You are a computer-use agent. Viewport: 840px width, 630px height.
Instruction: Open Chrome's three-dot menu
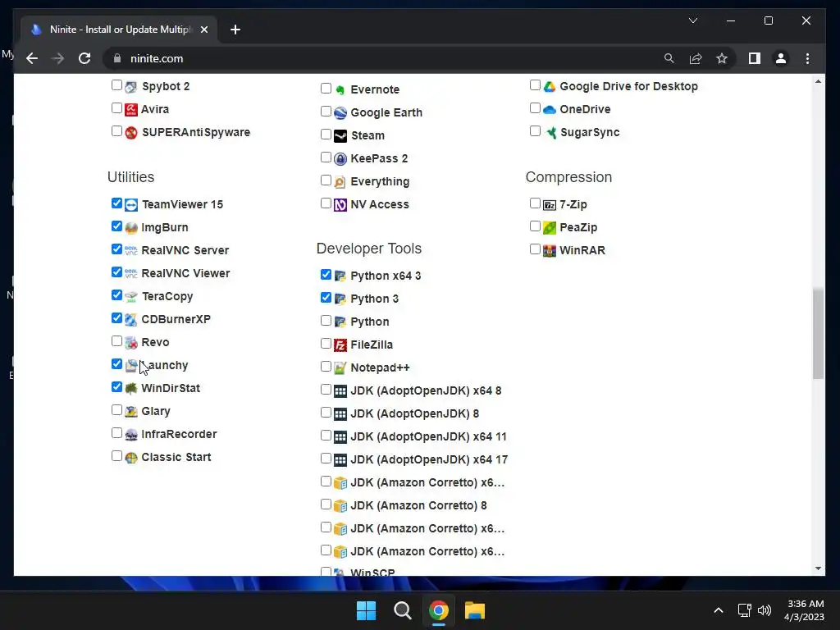click(x=807, y=58)
